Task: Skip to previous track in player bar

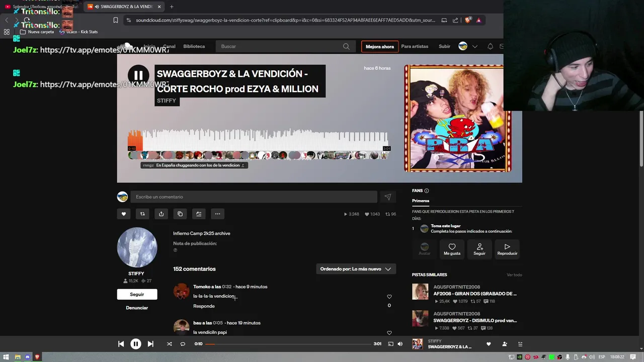Action: pos(121,344)
